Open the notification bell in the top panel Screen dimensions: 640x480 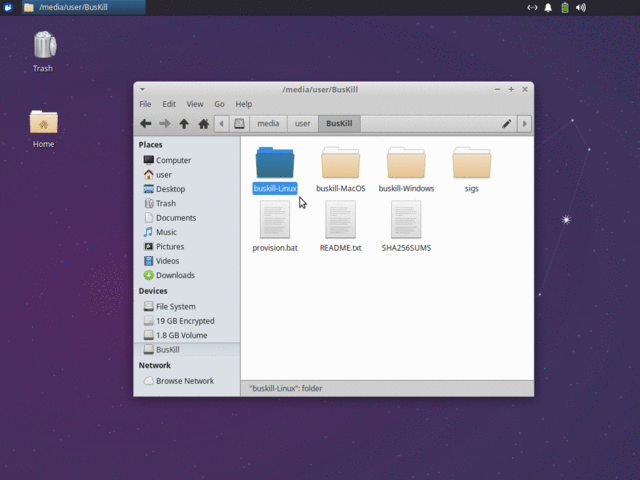tap(548, 7)
